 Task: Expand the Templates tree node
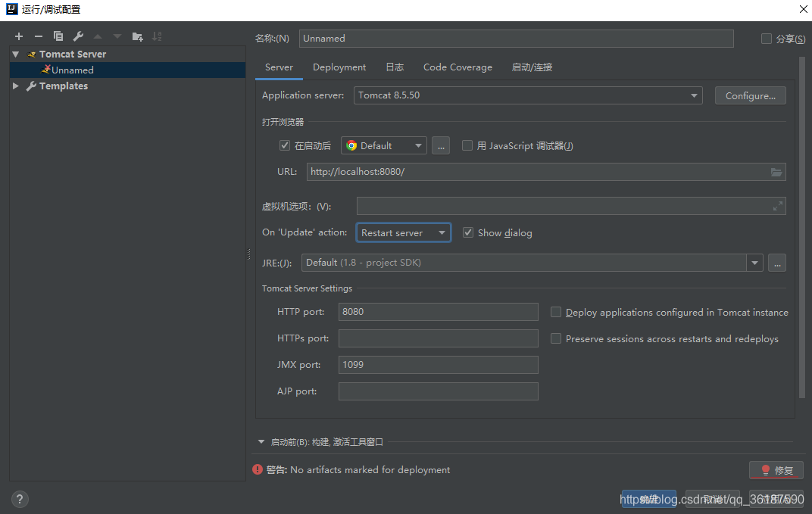(16, 86)
